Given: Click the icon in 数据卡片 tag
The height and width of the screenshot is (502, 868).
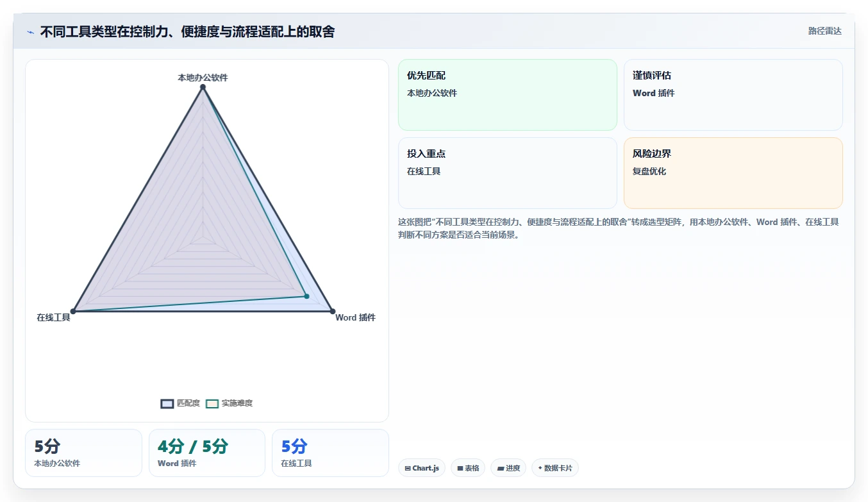Looking at the screenshot, I should (540, 469).
